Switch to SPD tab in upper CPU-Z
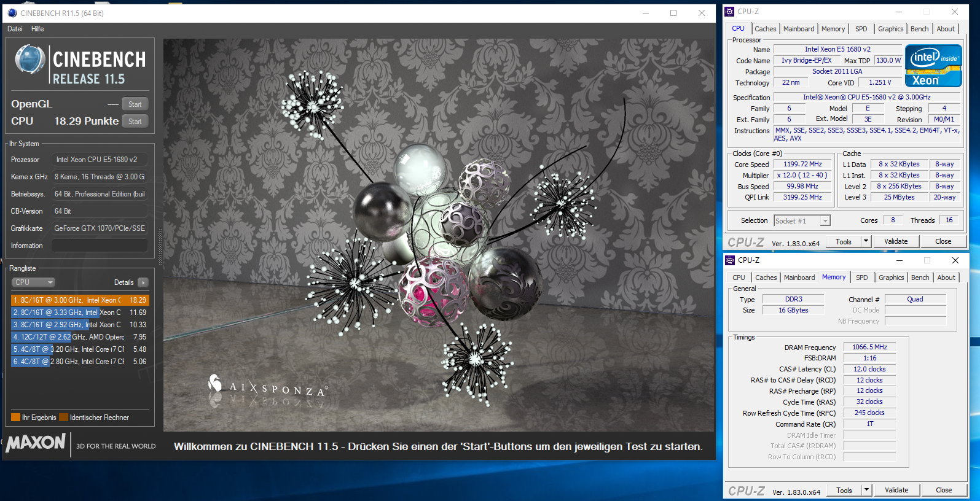Image resolution: width=980 pixels, height=501 pixels. 861,29
